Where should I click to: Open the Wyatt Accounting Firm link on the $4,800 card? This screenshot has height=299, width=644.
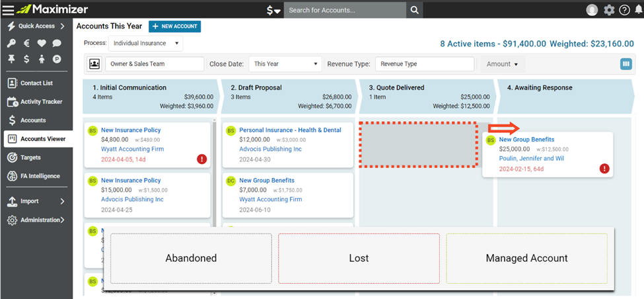[132, 149]
